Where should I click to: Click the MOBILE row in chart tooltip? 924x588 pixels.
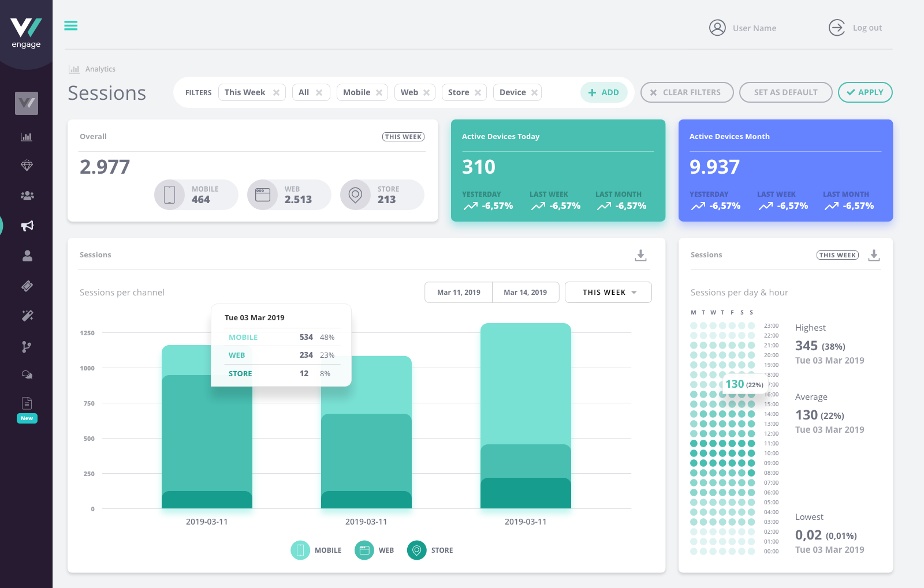pos(281,337)
